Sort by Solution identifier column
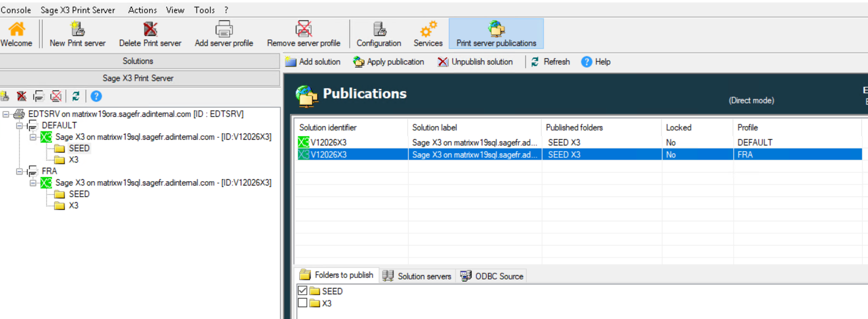868x319 pixels. pos(350,127)
